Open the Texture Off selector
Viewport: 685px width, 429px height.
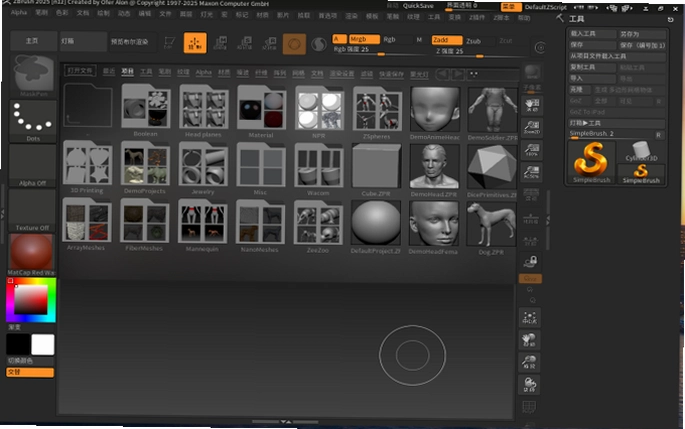32,211
